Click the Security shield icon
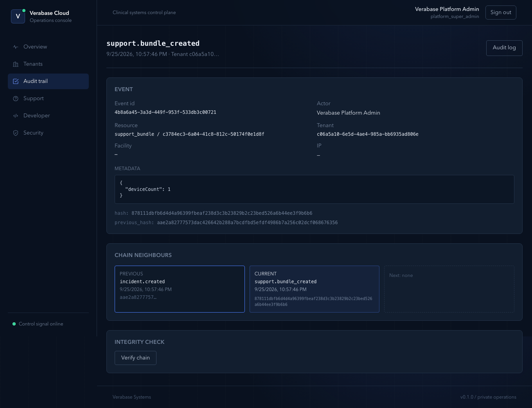 16,133
